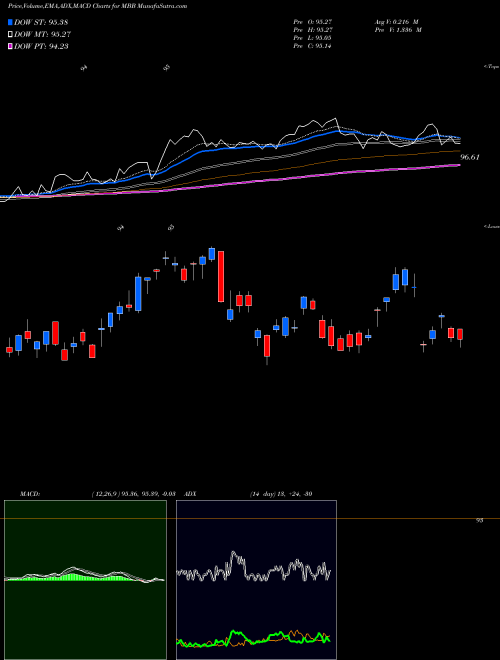Click the MACD: panel label
This screenshot has width=500, height=660.
30,494
